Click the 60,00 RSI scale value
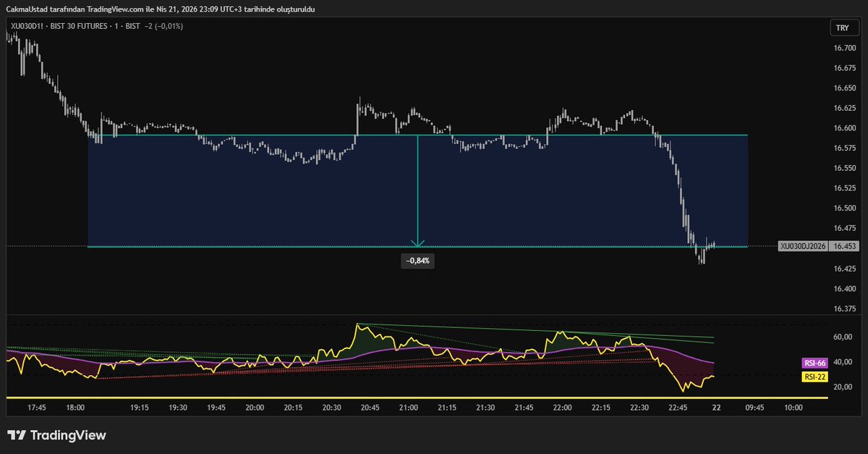The height and width of the screenshot is (454, 868). [844, 337]
